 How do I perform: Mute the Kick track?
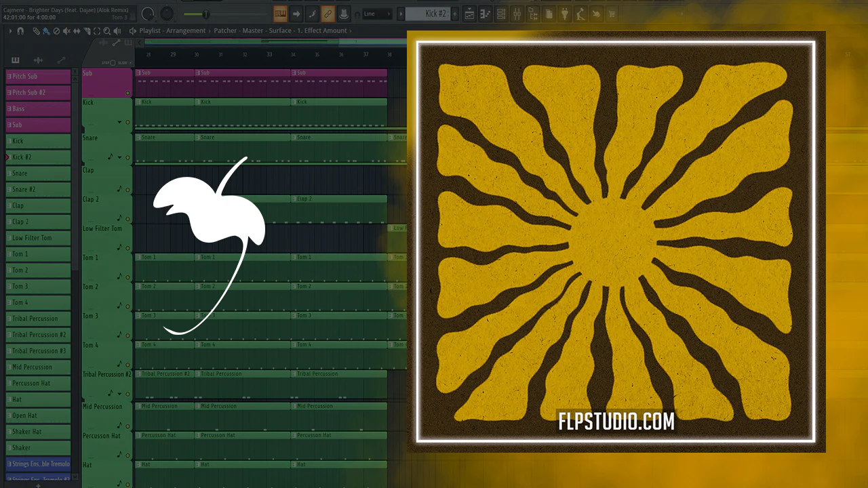point(127,123)
